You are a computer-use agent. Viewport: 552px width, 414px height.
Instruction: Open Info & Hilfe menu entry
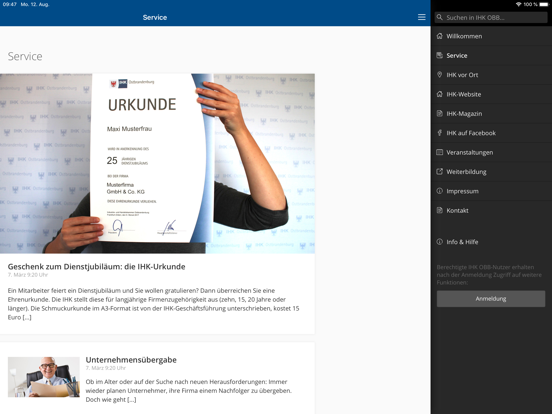491,242
